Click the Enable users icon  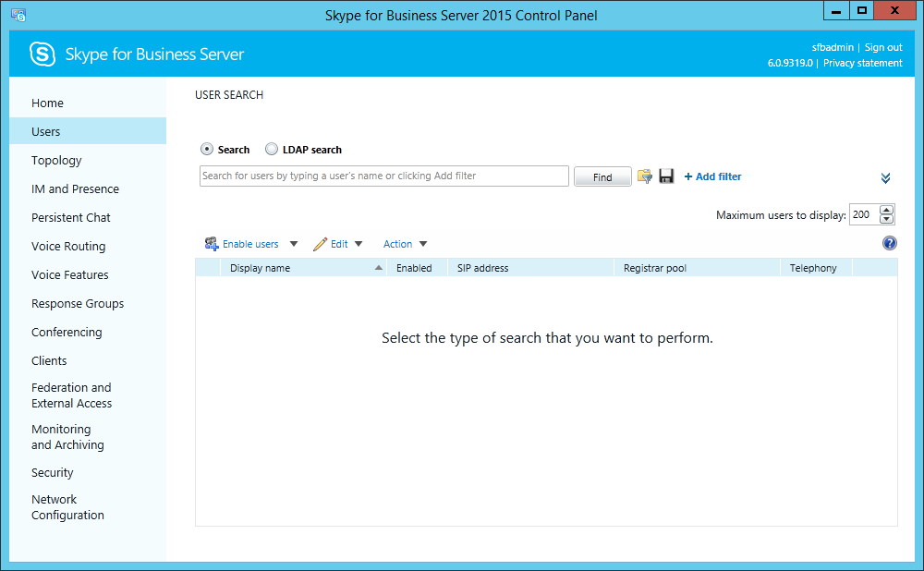[212, 244]
